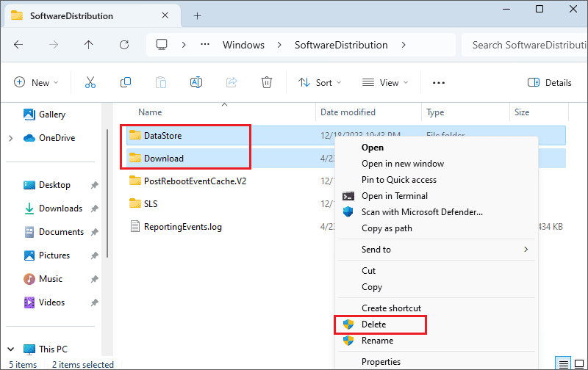Unpin Desktop using its pin icon
Viewport: 588px width, 370px height.
pos(95,186)
